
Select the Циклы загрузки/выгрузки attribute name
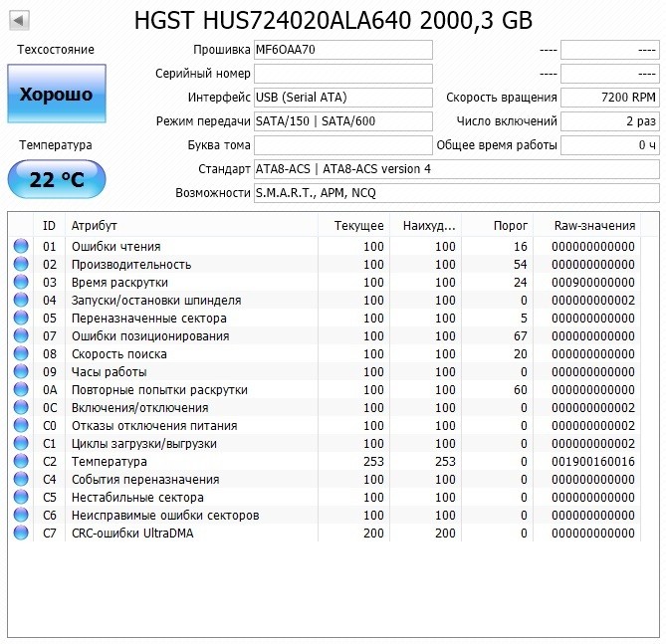pos(144,444)
